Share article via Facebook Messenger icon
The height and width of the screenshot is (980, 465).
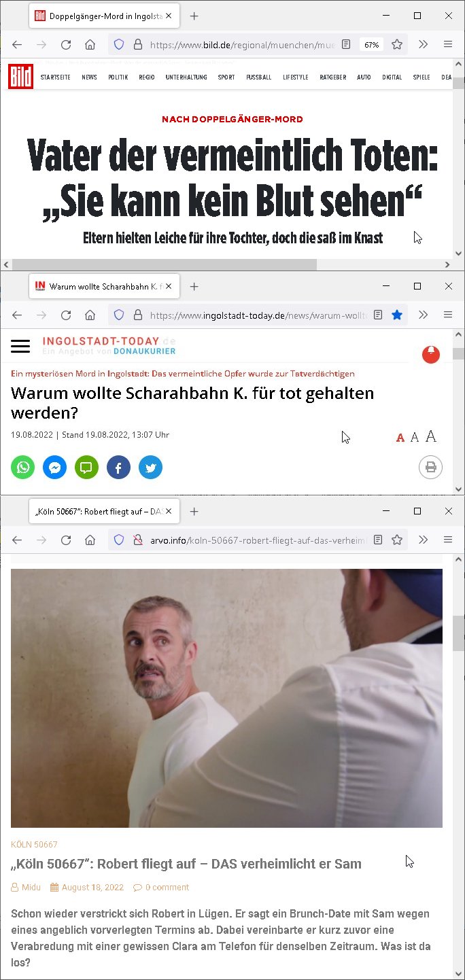click(x=54, y=468)
